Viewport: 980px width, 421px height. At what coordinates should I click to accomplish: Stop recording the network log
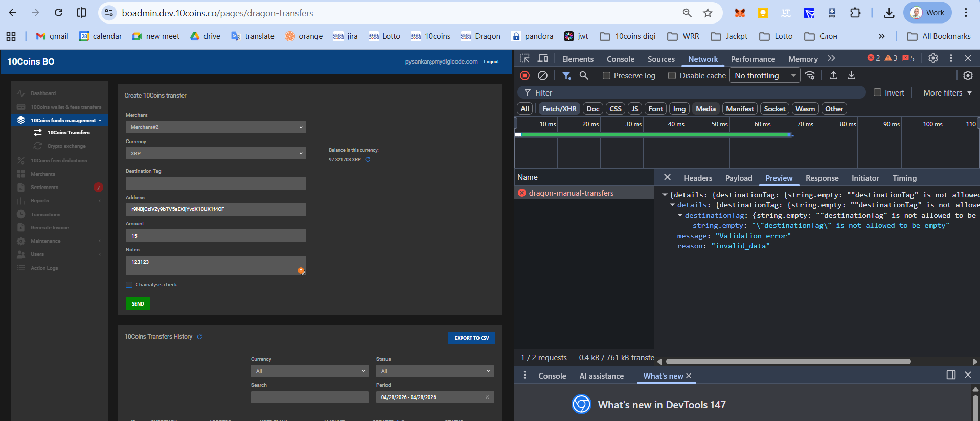(525, 76)
